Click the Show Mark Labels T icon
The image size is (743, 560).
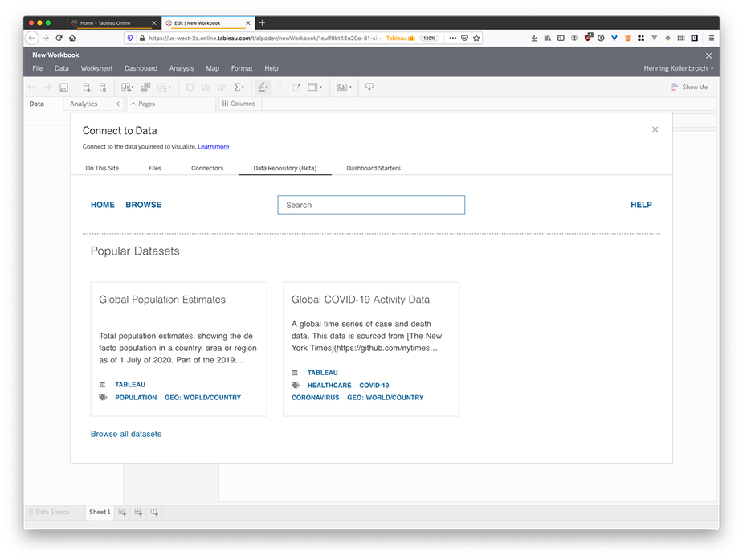[x=280, y=88]
